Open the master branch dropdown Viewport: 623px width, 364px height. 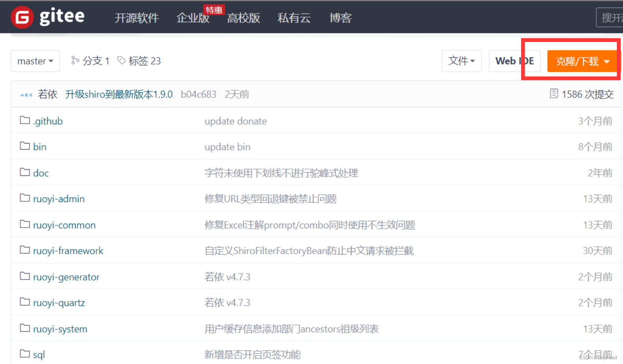click(35, 61)
